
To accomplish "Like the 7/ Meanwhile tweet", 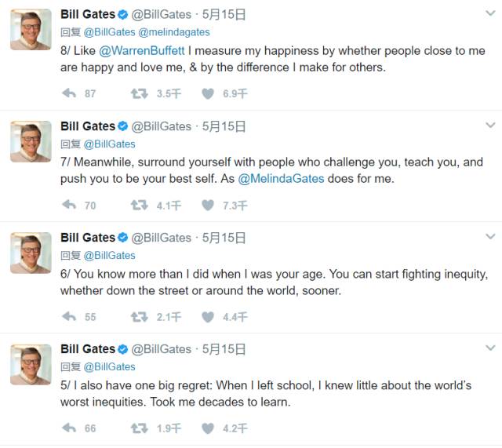I will (208, 206).
